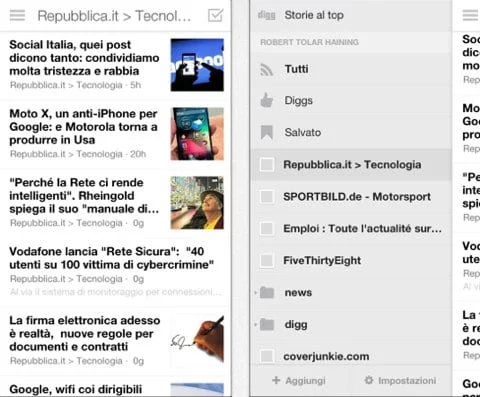This screenshot has width=480, height=397.
Task: Click the source line reading Tecnologia · 20h
Action: click(78, 154)
